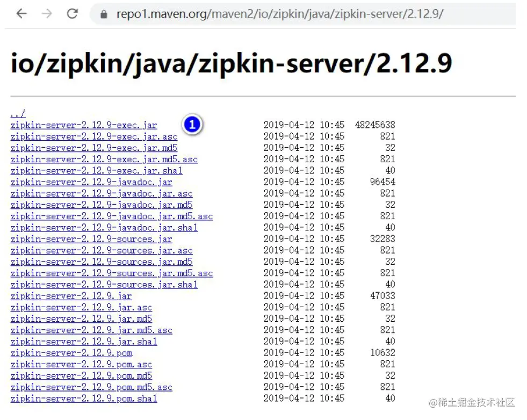Screen dimensions: 527x420
Task: Open zipkin-server-2.12.9.pom.sha1 link
Action: (84, 399)
